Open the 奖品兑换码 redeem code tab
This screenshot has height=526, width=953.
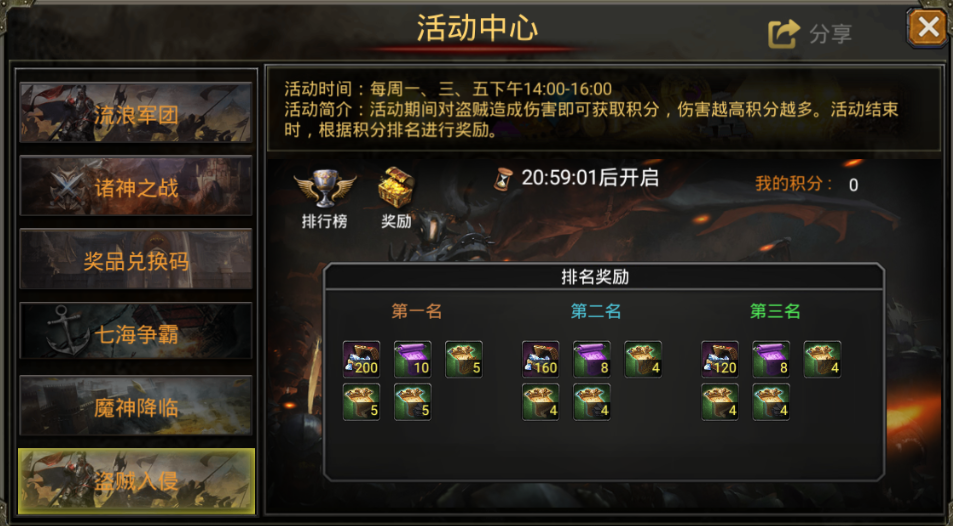(x=136, y=259)
